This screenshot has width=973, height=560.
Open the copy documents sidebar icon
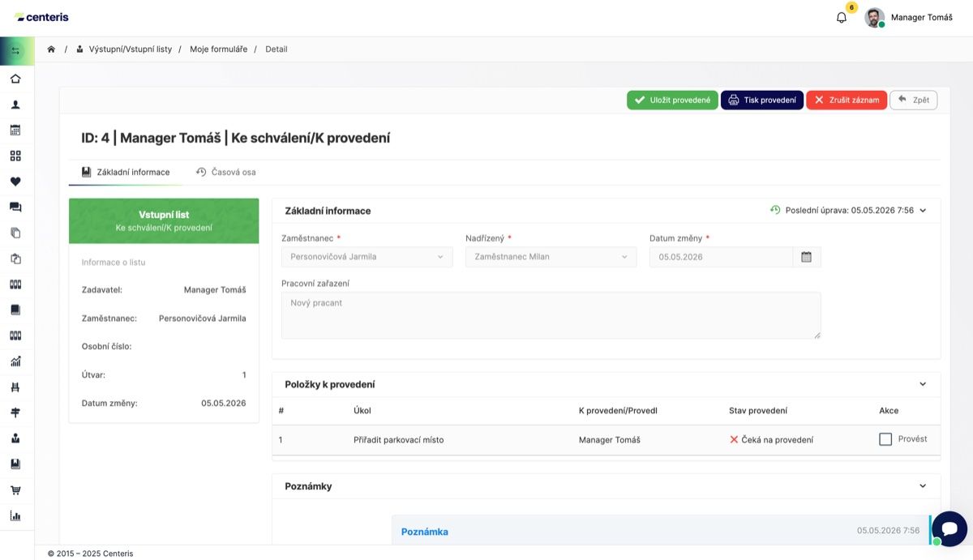[15, 233]
